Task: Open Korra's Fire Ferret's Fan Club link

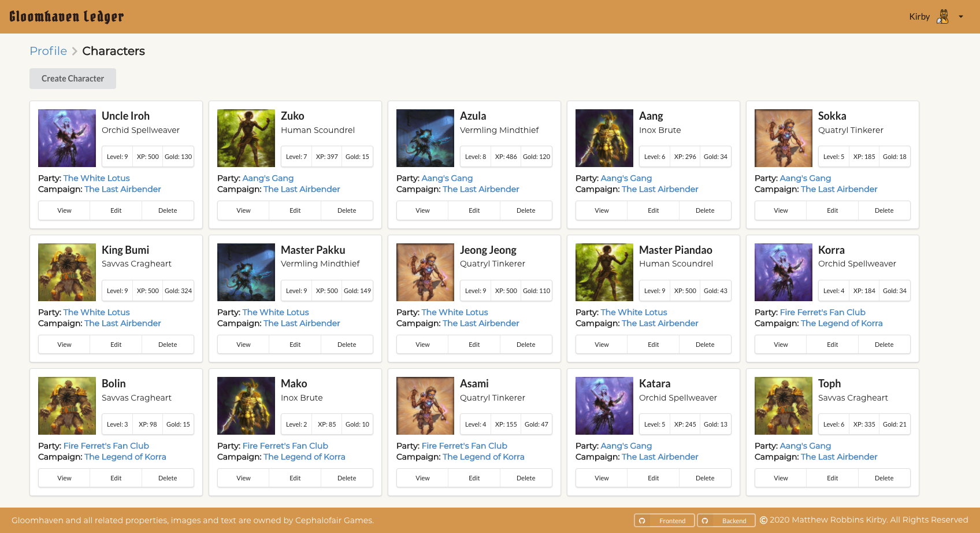Action: 823,312
